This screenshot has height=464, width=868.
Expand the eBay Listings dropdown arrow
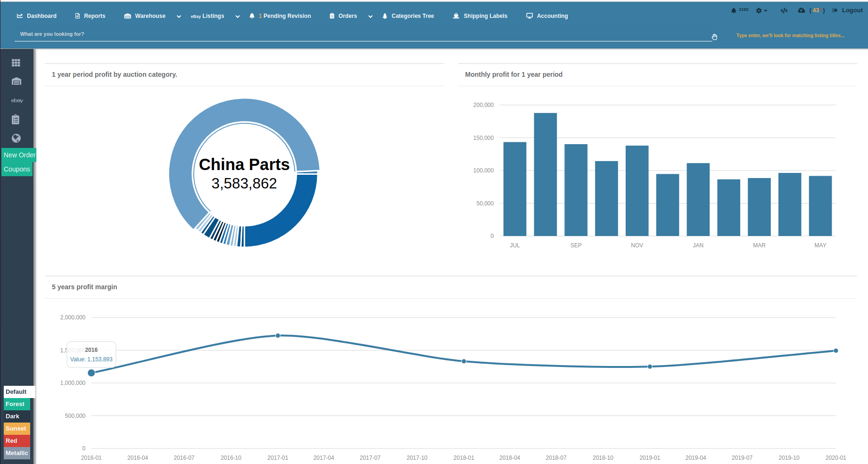pos(238,16)
